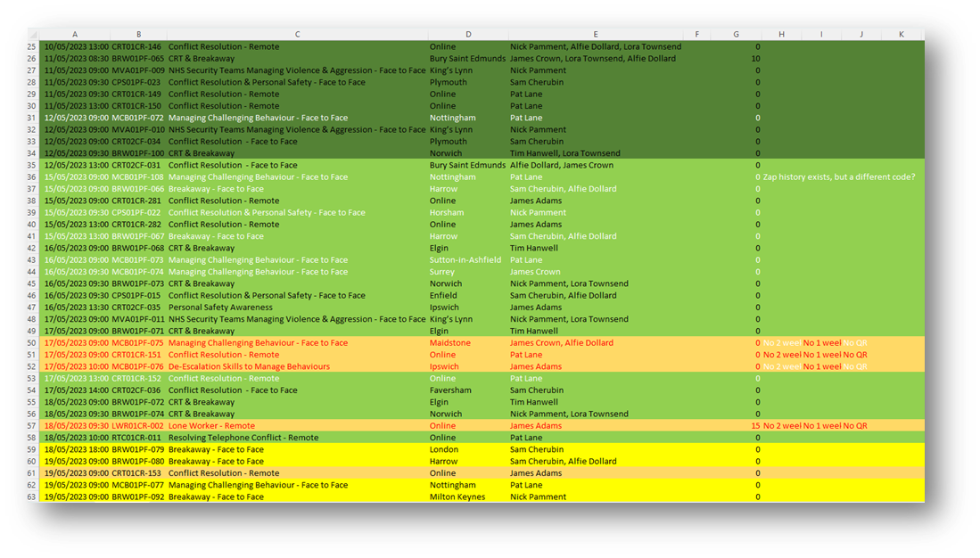The width and height of the screenshot is (980, 558).
Task: Select row 57 header
Action: (34, 426)
